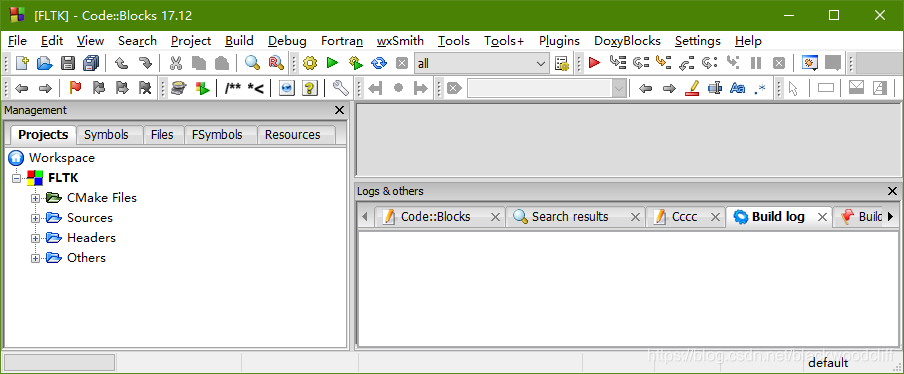Click the Step out debug icon
Image resolution: width=904 pixels, height=374 pixels.
tap(687, 63)
